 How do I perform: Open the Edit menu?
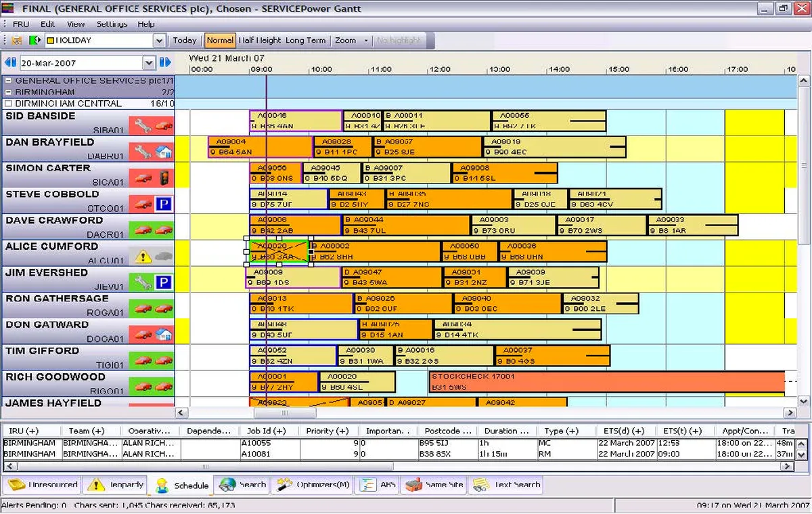click(47, 24)
